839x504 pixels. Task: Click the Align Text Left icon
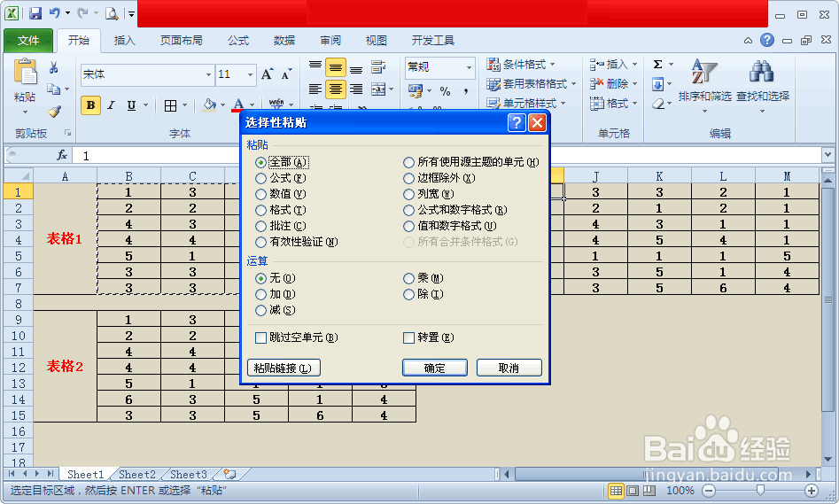pyautogui.click(x=315, y=89)
